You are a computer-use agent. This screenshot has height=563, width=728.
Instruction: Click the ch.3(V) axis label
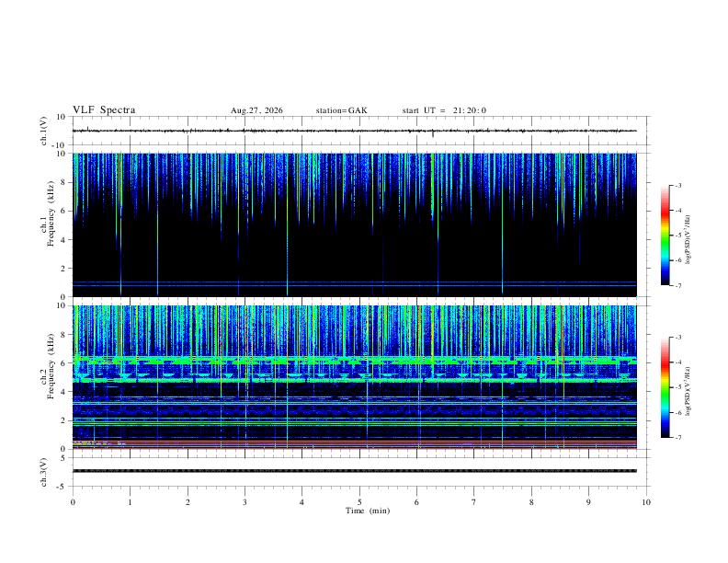coord(44,472)
